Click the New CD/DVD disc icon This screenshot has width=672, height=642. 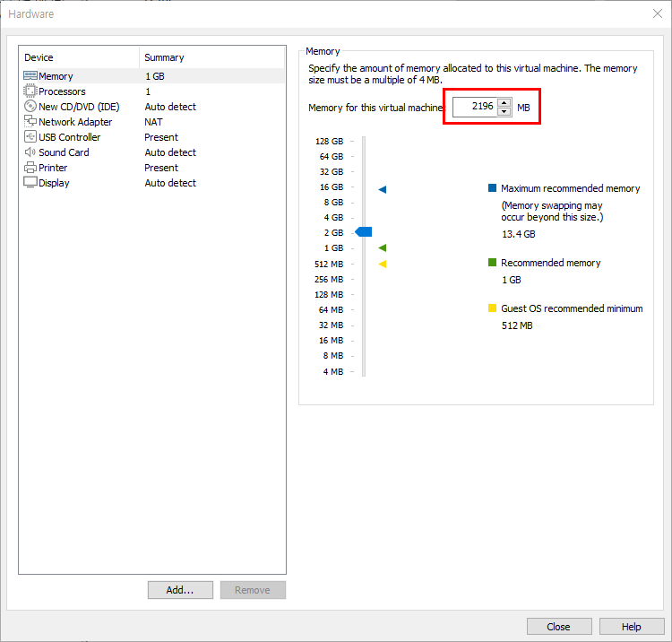(30, 107)
